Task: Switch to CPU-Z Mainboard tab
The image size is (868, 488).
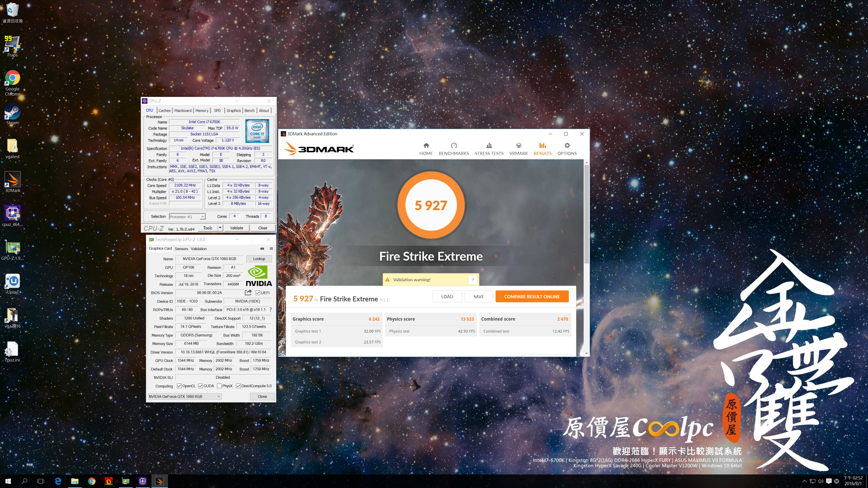Action: click(183, 110)
